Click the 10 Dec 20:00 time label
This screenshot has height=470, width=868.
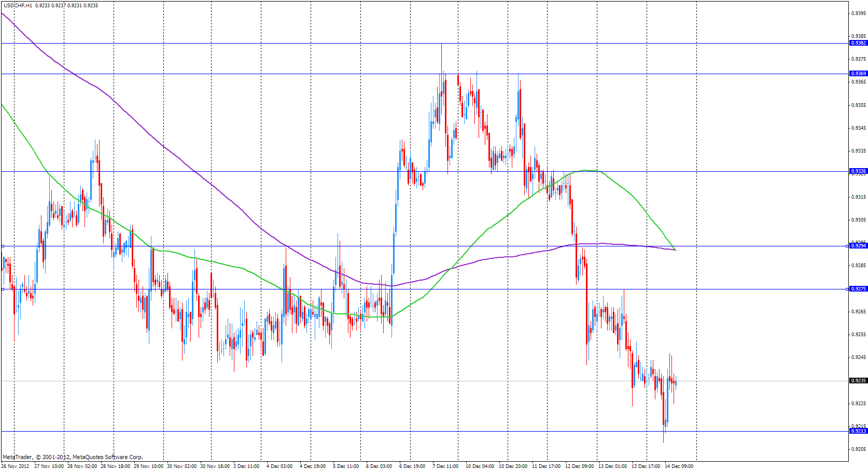point(513,466)
